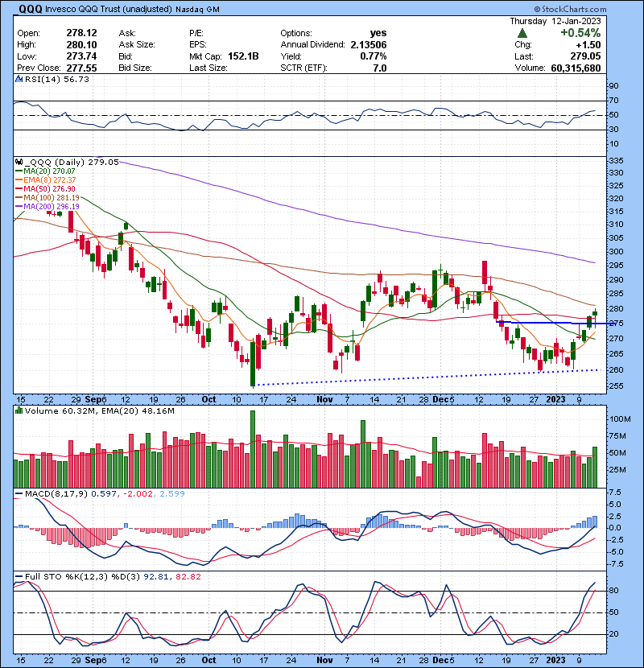Click the Chg value +1.50
This screenshot has height=668, width=644.
tap(588, 45)
